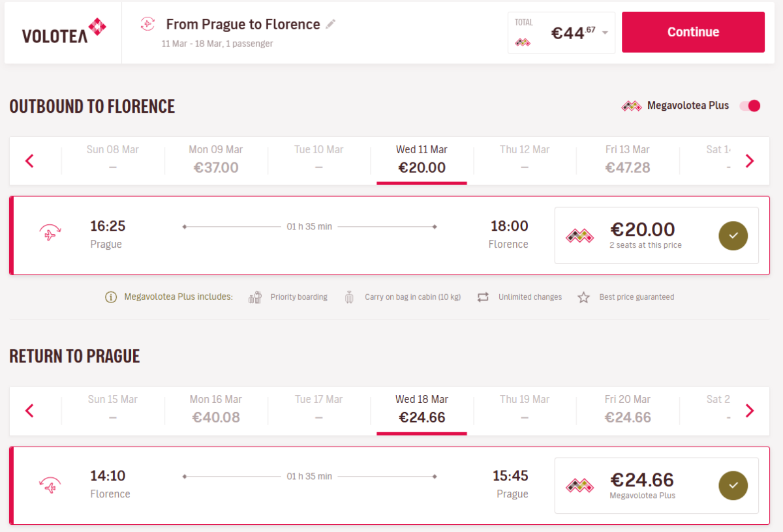
Task: Click the Unlimited changes arrows icon
Action: [x=483, y=297]
